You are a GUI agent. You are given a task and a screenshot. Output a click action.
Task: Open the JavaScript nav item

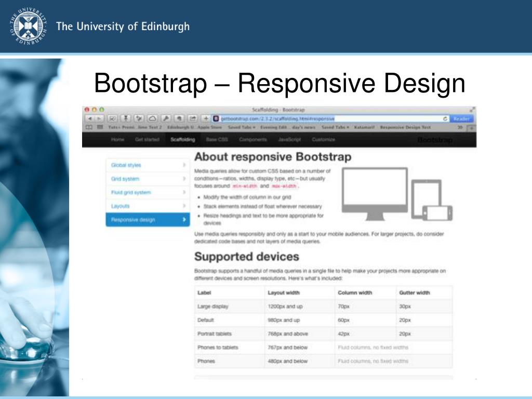pos(289,139)
